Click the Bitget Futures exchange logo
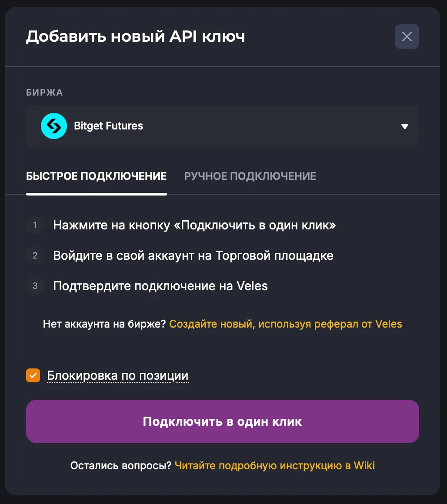 (x=53, y=126)
